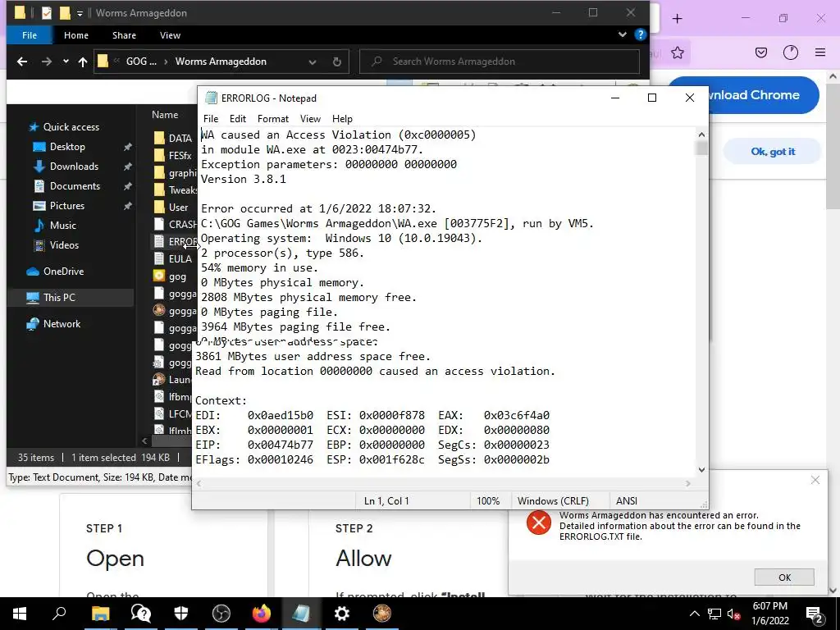This screenshot has width=840, height=630.
Task: Open Share tab in File Explorer ribbon
Action: [125, 35]
